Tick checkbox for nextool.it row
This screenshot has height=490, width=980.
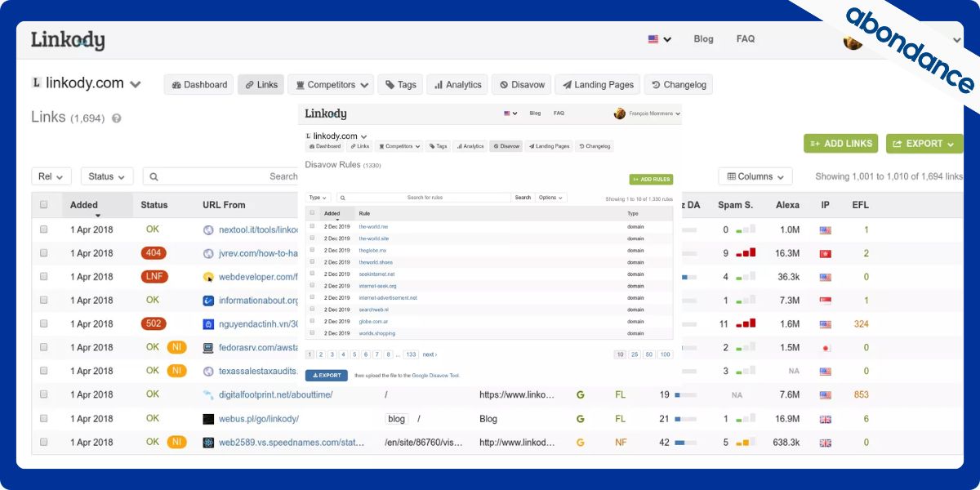coord(44,230)
